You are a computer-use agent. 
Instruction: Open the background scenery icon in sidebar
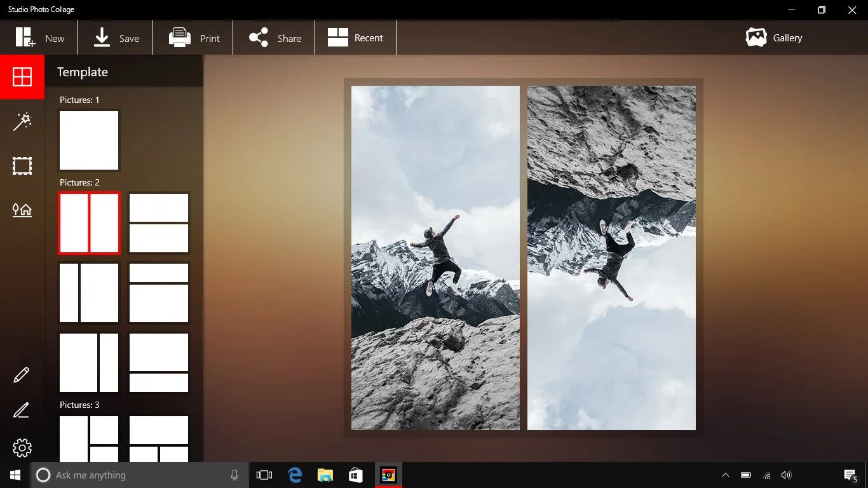tap(22, 210)
